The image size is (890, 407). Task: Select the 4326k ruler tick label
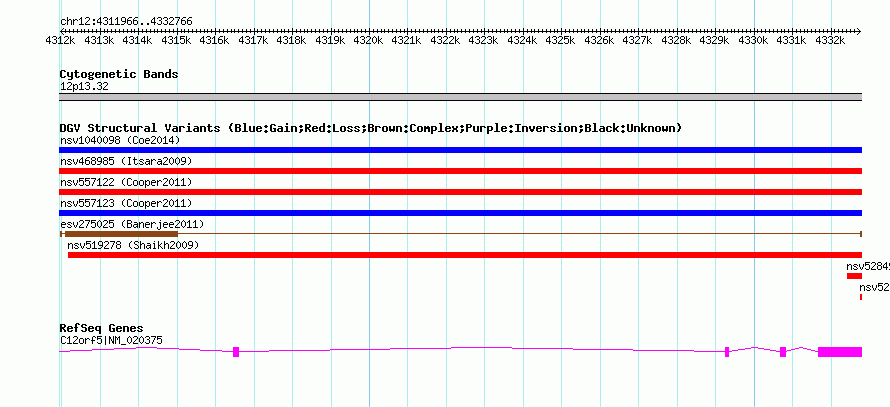(598, 41)
